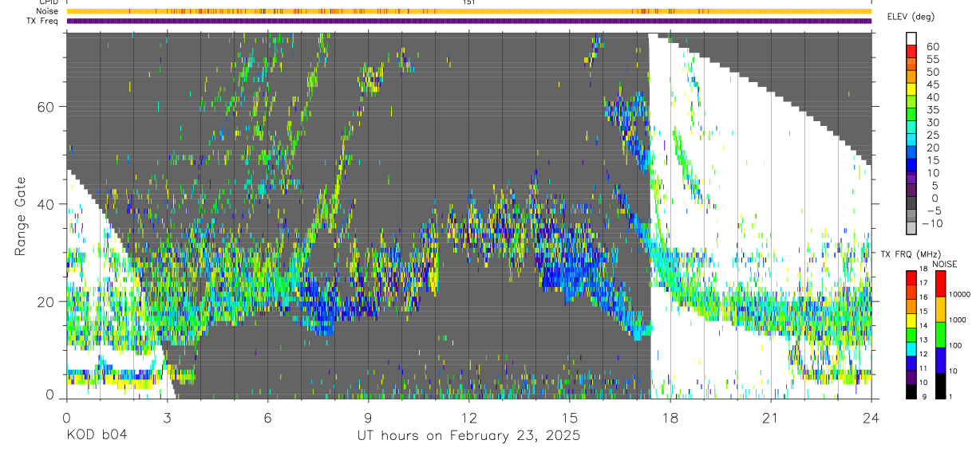Click the ELEV legend value '55'
The image size is (980, 452).
[x=932, y=59]
